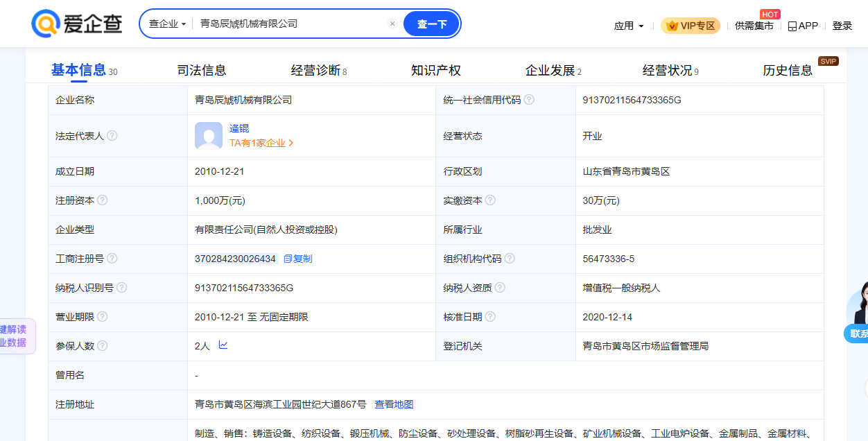Switch to the 司法信息 tab

(x=202, y=70)
